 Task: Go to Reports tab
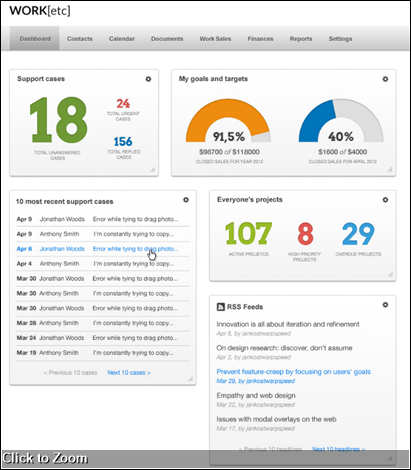[x=301, y=39]
